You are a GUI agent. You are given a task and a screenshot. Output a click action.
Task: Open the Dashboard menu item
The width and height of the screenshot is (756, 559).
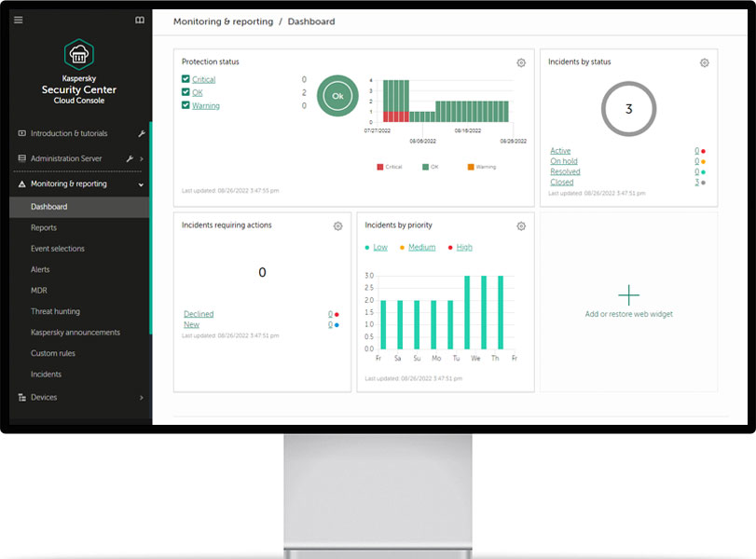click(79, 207)
